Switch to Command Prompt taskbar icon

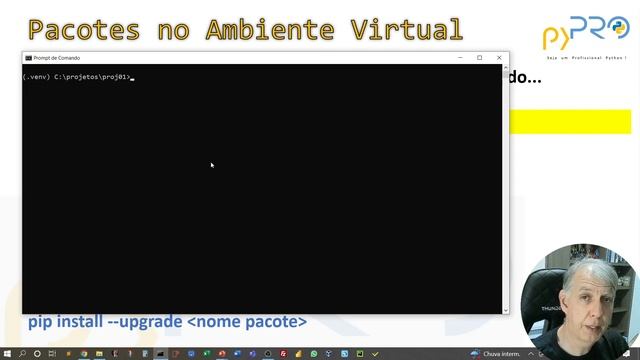pos(160,354)
